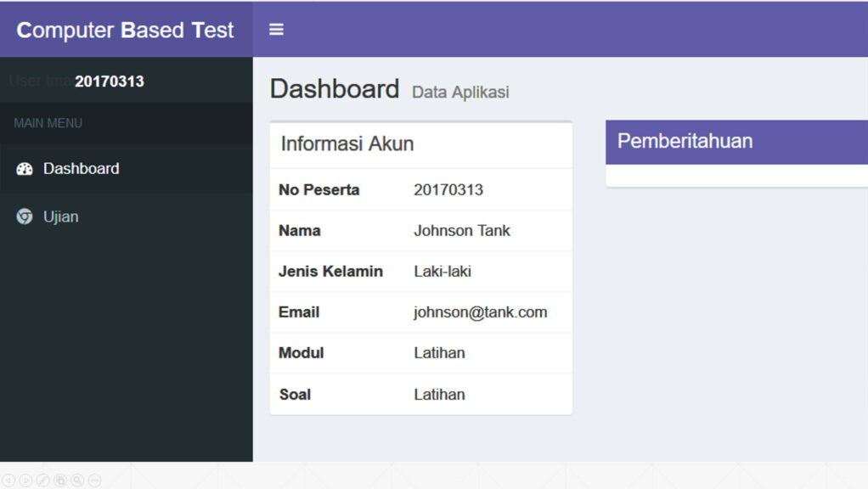
Task: Click the No Peserta value 20170313
Action: 448,190
